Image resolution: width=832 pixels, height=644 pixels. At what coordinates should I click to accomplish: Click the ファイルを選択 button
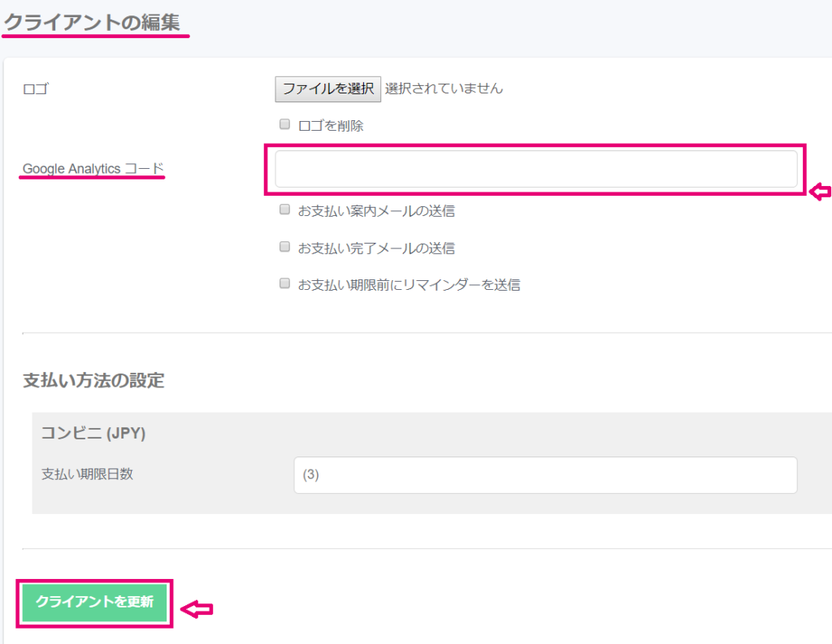[x=328, y=89]
